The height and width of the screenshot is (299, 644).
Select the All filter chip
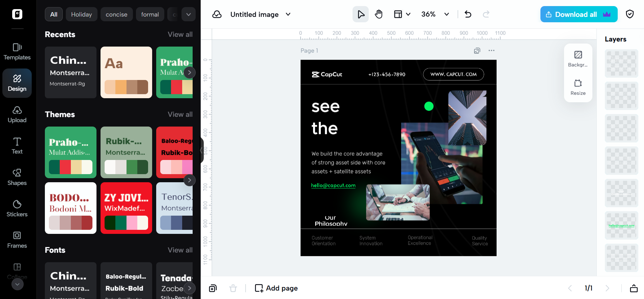coord(54,15)
